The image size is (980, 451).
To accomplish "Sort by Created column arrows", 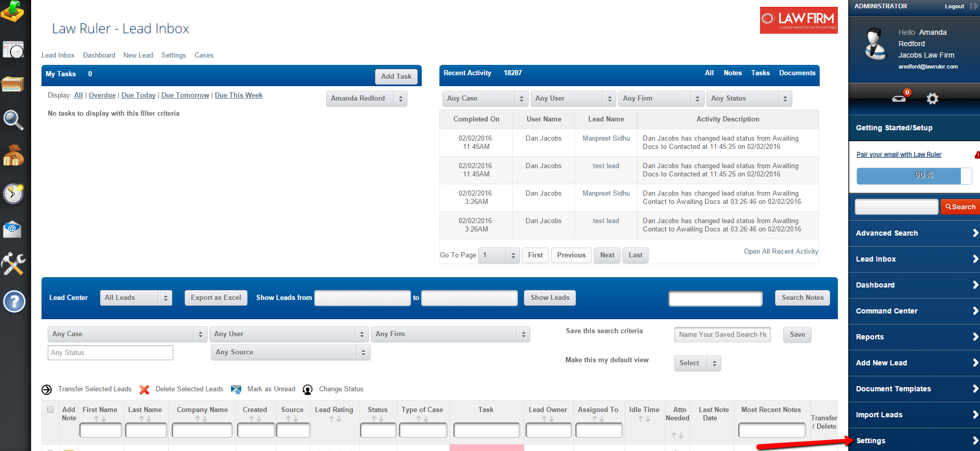I will tap(255, 419).
